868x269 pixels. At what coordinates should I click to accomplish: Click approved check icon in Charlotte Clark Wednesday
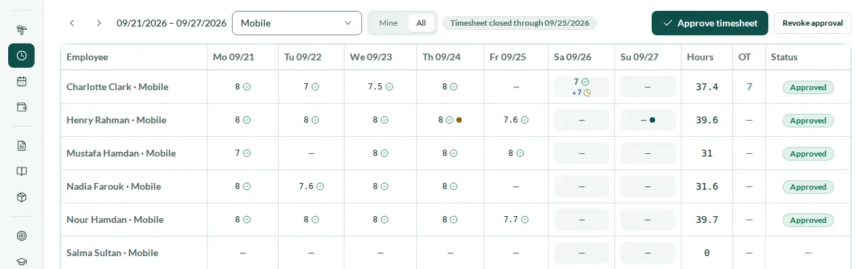click(389, 87)
